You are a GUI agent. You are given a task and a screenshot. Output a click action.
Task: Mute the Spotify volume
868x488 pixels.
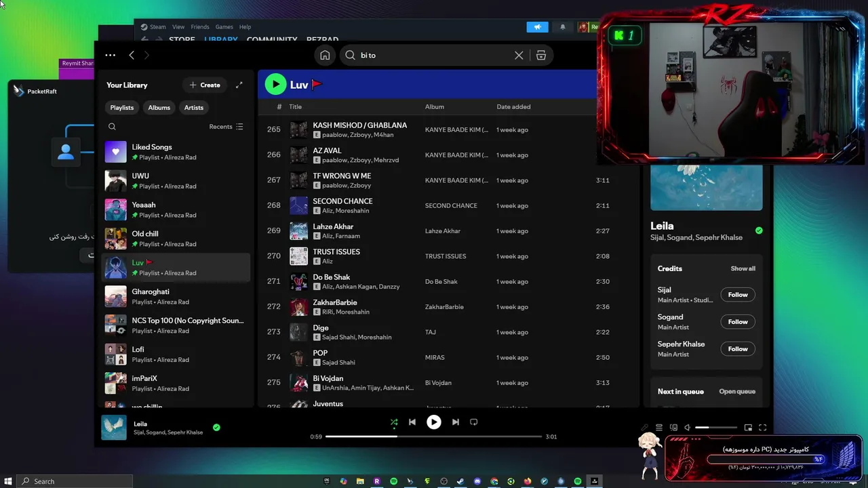pos(687,428)
